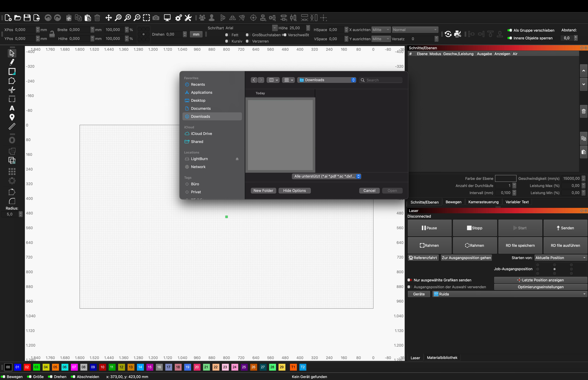Expand the file type filter dropdown

click(326, 176)
